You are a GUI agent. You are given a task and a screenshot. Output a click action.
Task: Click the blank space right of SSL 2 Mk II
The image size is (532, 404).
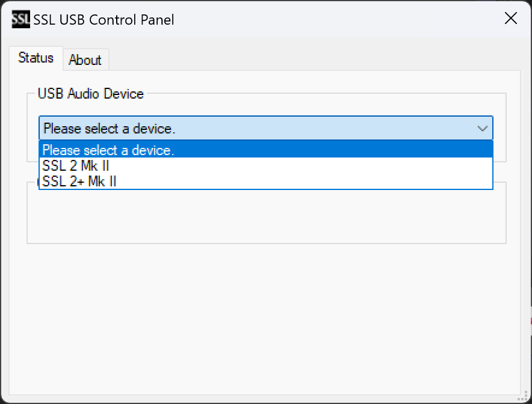tap(300, 165)
